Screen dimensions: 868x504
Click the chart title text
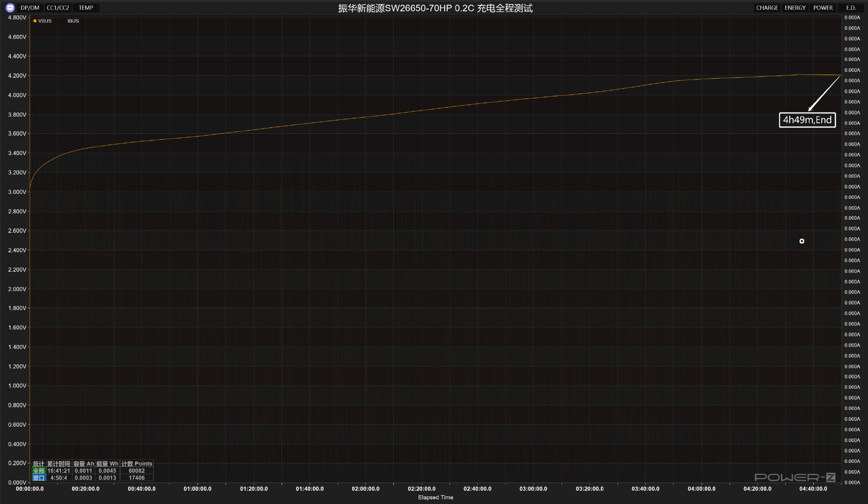point(435,8)
